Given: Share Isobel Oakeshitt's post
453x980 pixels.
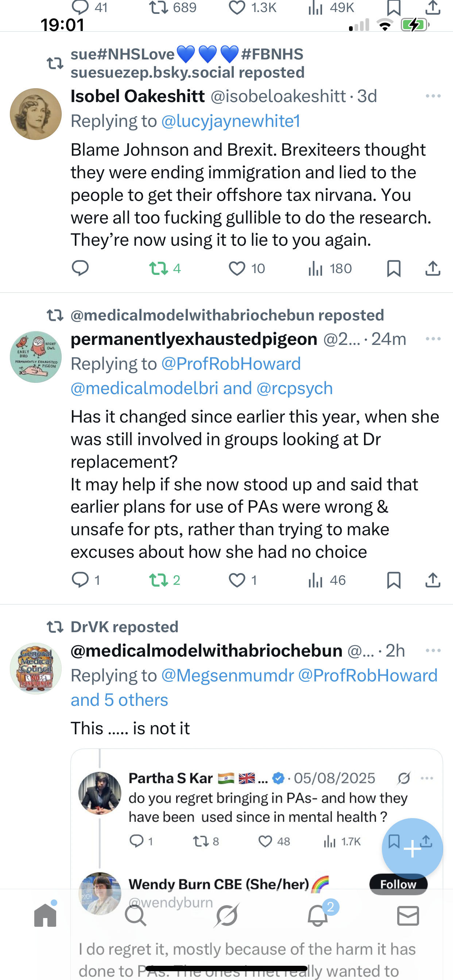Looking at the screenshot, I should pos(433,269).
